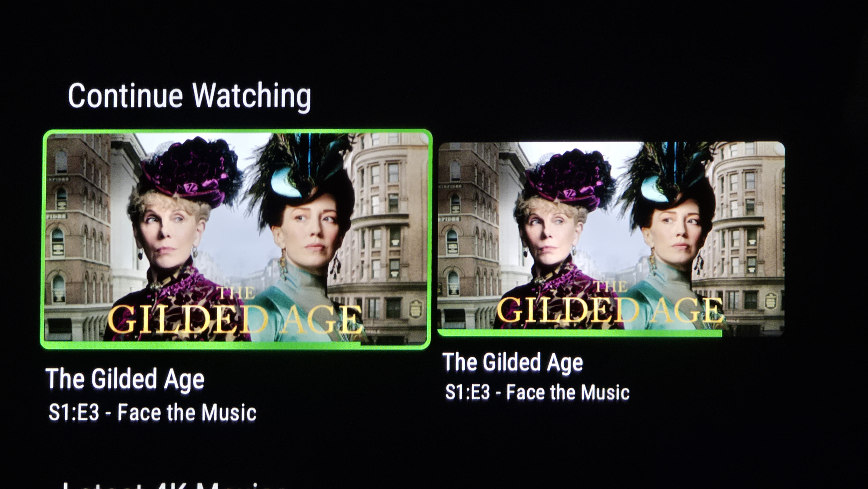Click the unplayed end of second card's progress bar
Image resolution: width=868 pixels, height=489 pixels.
753,332
